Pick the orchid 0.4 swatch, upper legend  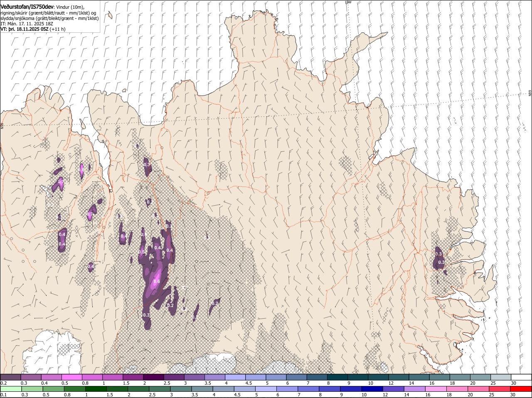[x=51, y=377]
